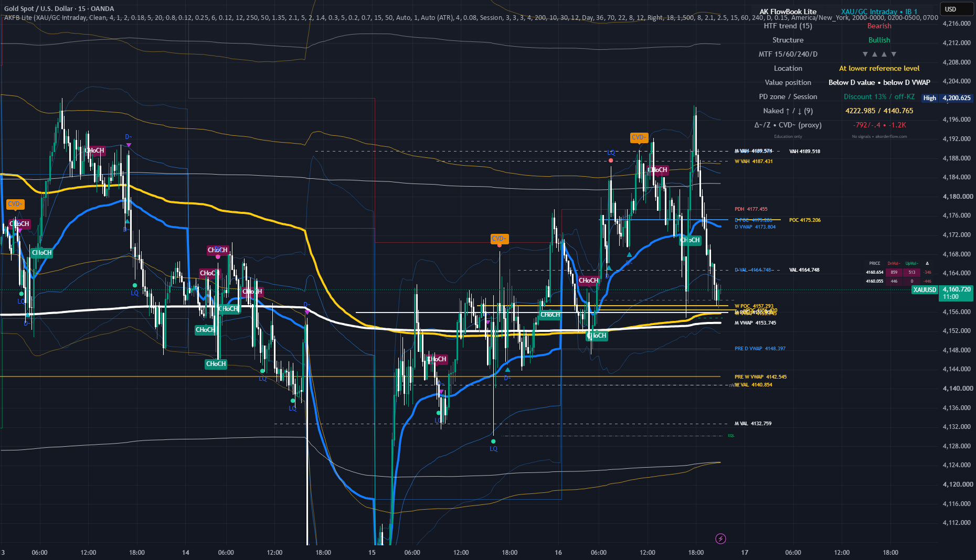The height and width of the screenshot is (560, 976).
Task: Click the AK FlowBook Lite table title
Action: (x=788, y=12)
